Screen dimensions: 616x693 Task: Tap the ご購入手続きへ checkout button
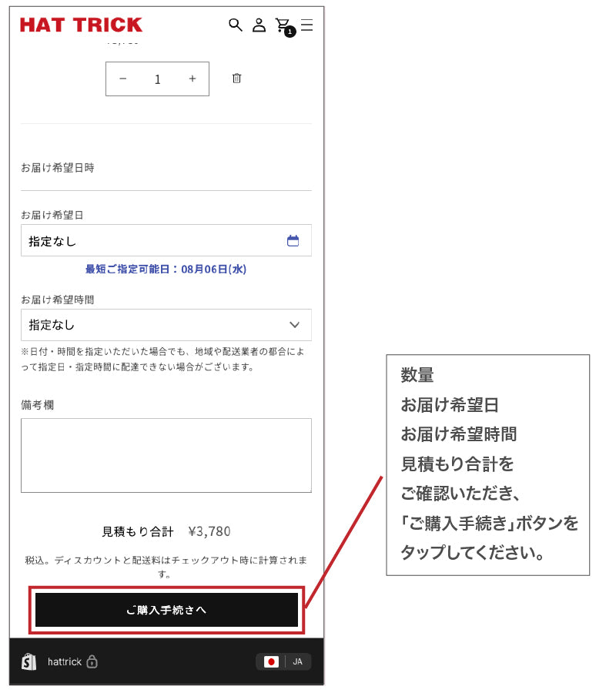166,610
